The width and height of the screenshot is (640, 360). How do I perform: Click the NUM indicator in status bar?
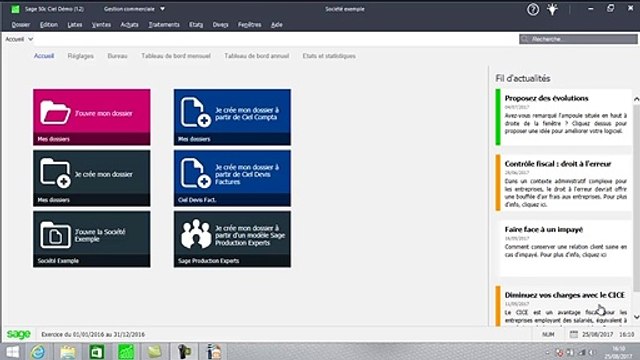tap(548, 334)
